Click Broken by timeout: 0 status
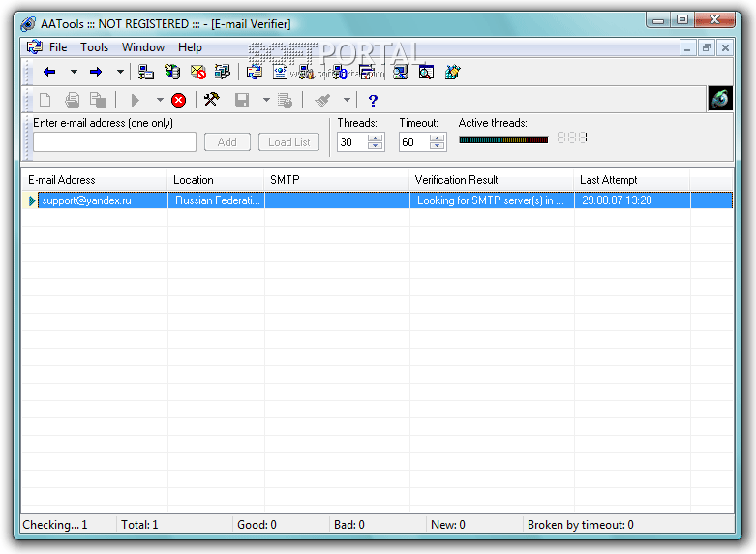The width and height of the screenshot is (756, 554). click(581, 525)
